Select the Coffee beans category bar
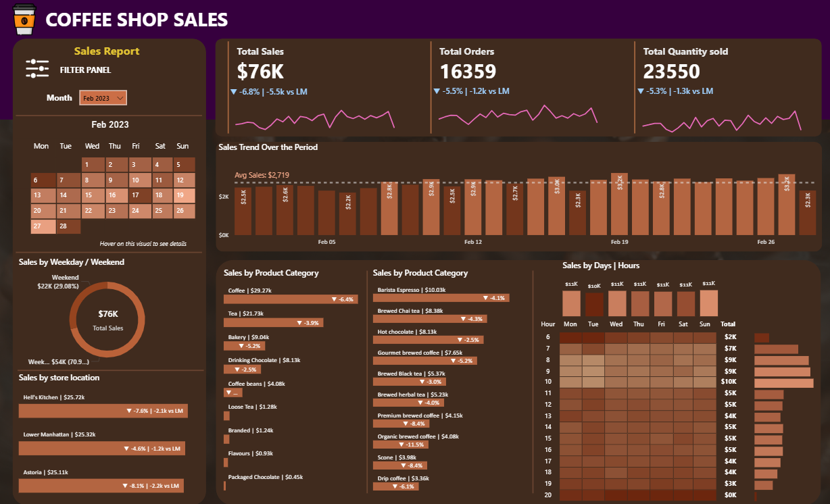Screen dimensions: 830x504 point(233,393)
